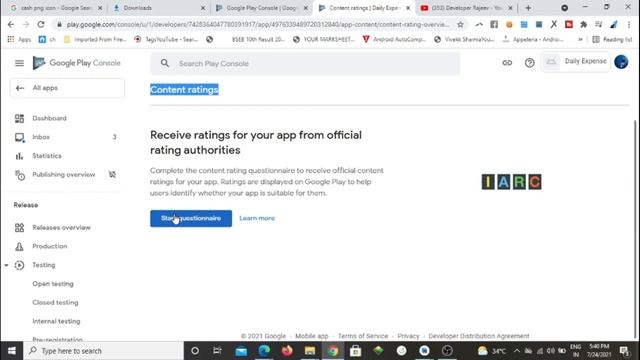Open the notifications action center
Viewport: 640px width, 360px height.
(x=624, y=351)
